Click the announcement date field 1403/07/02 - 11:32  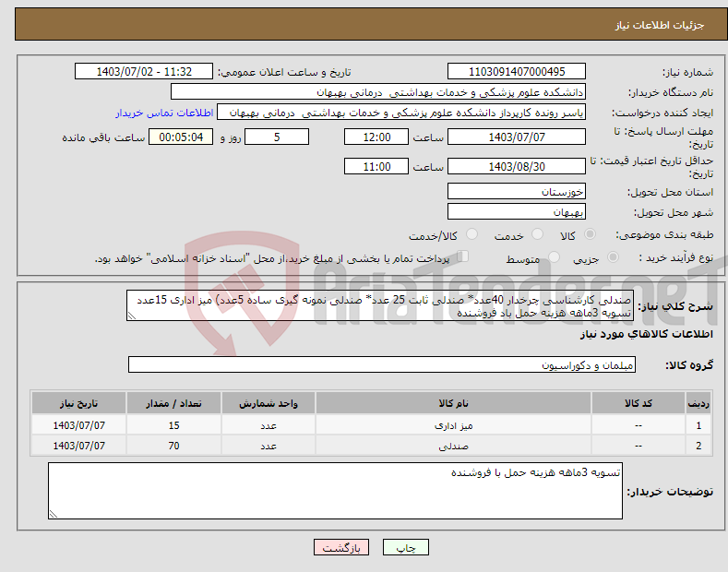click(x=144, y=72)
